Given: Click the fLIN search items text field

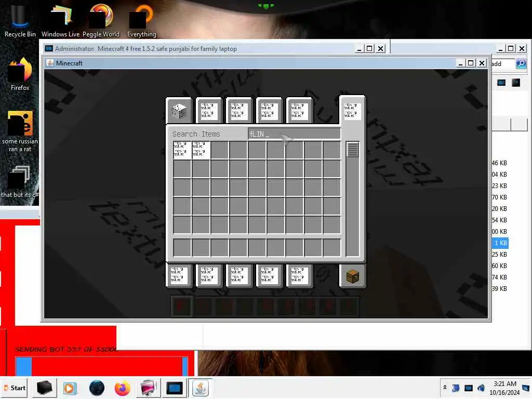Looking at the screenshot, I should coord(294,134).
